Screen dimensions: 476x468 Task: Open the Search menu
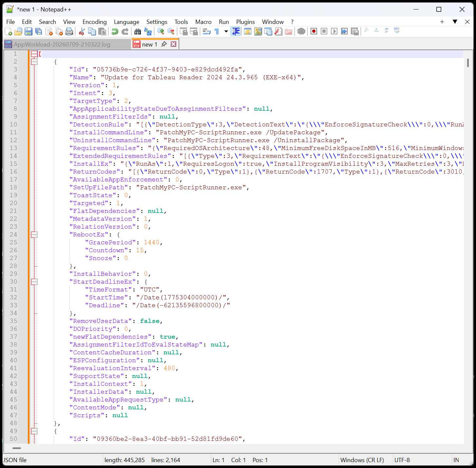(x=48, y=22)
